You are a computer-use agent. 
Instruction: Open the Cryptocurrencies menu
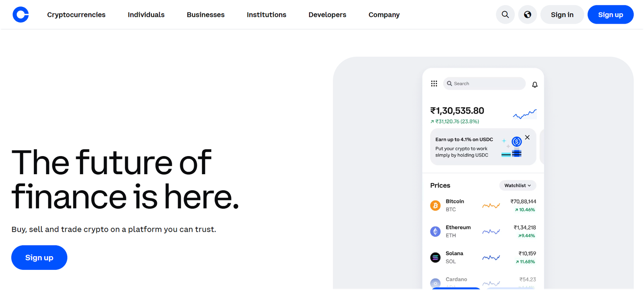pyautogui.click(x=76, y=14)
